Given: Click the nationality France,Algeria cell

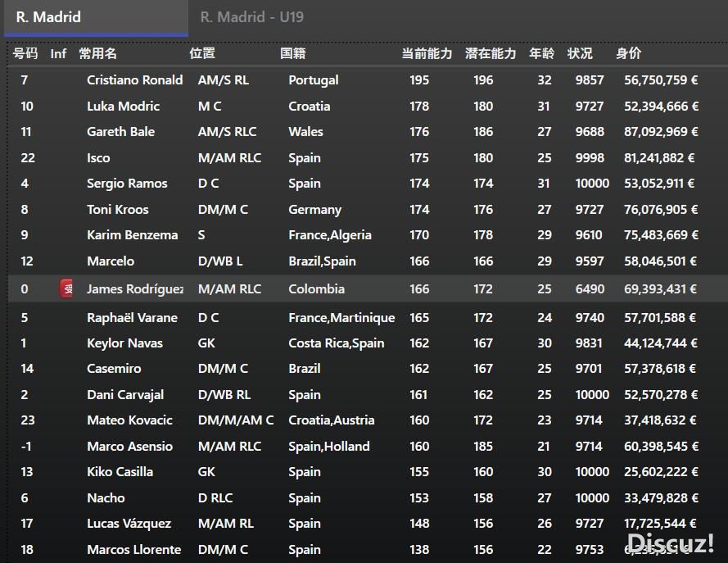Looking at the screenshot, I should coord(330,235).
